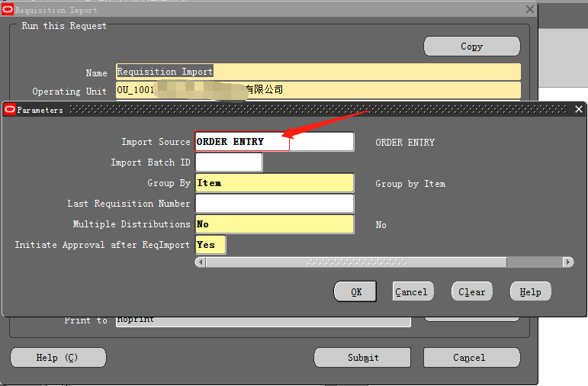Click the scrollbar left arrow
The height and width of the screenshot is (386, 588).
[201, 262]
